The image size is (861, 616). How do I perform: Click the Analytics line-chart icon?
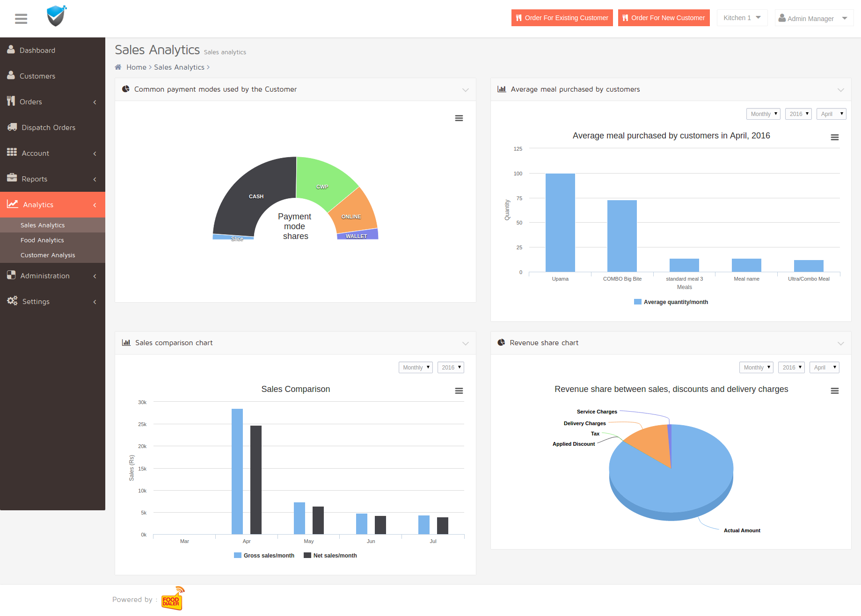13,204
